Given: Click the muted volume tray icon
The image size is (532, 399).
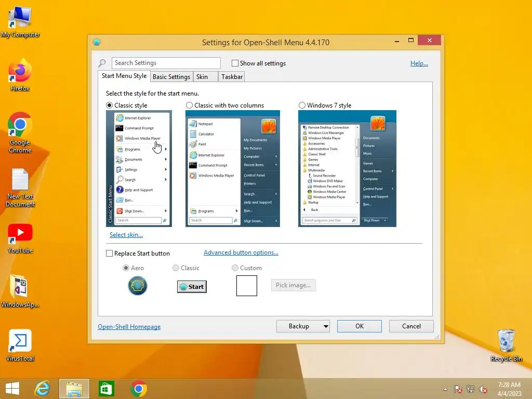Looking at the screenshot, I should coord(483,389).
